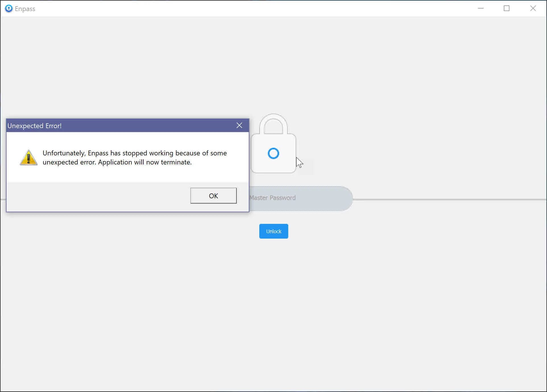Click the error text 'Unfortunately, Enpass has stopped working'

(108, 153)
